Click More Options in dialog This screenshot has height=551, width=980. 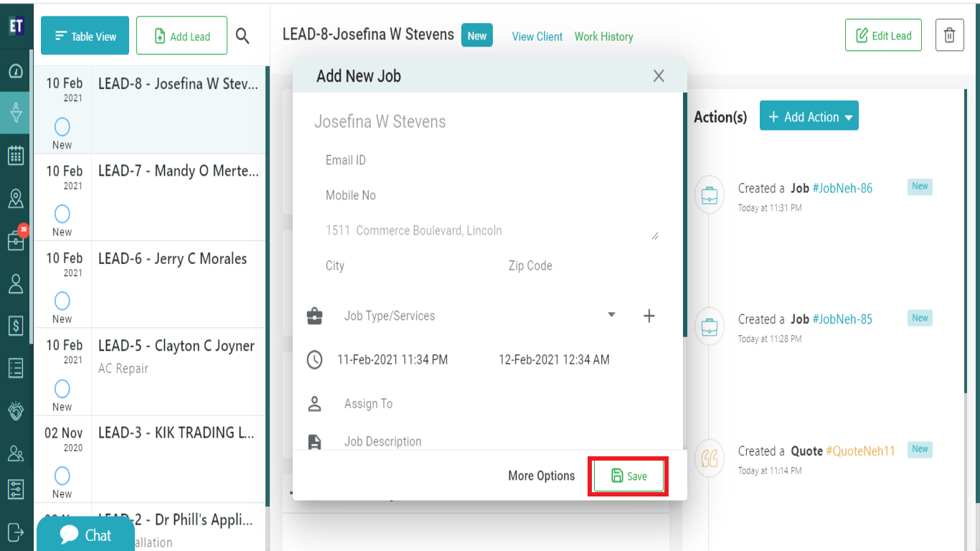click(542, 476)
